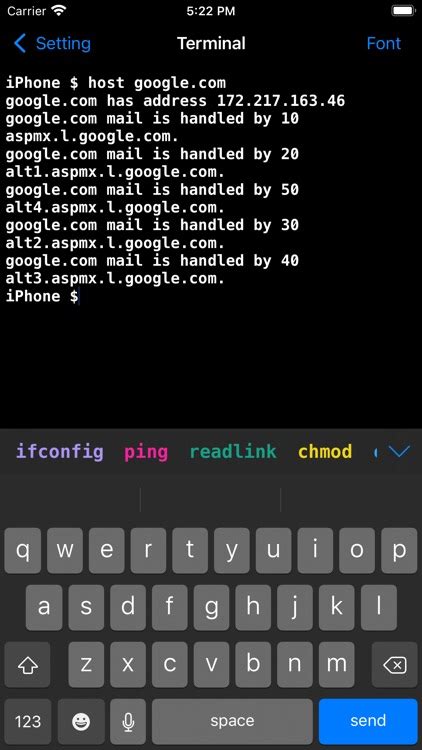Tap the microphone dictation icon
Viewport: 422px width, 750px height.
point(128,721)
